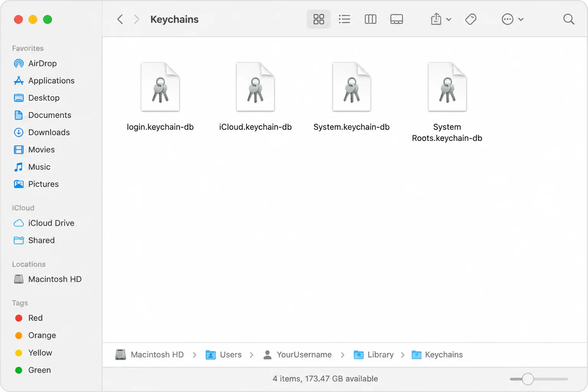This screenshot has height=392, width=588.
Task: Switch to list view
Action: [x=345, y=19]
